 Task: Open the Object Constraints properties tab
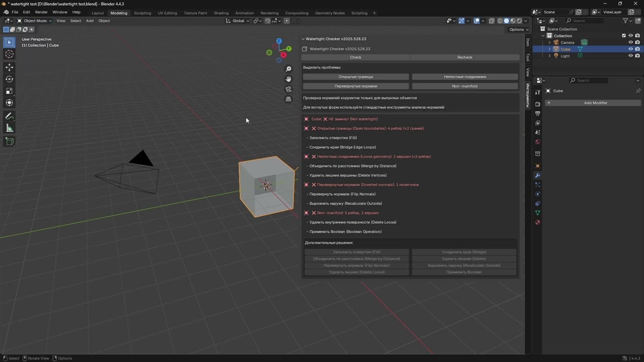tap(537, 204)
